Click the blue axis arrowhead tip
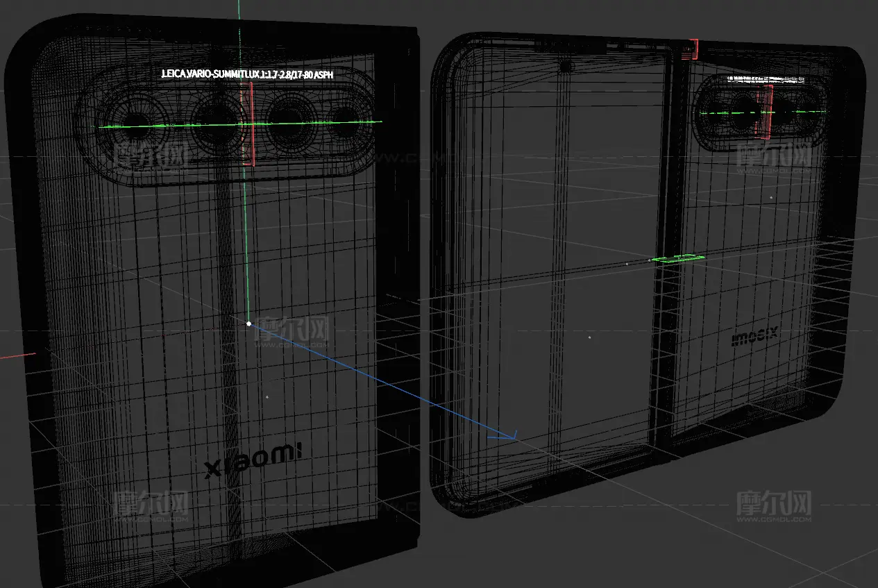The image size is (878, 588). [514, 437]
